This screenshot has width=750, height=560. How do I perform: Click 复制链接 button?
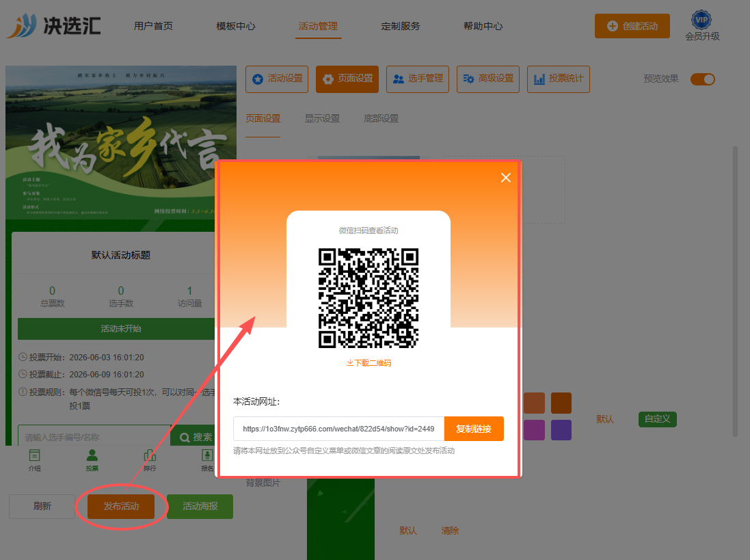click(474, 429)
